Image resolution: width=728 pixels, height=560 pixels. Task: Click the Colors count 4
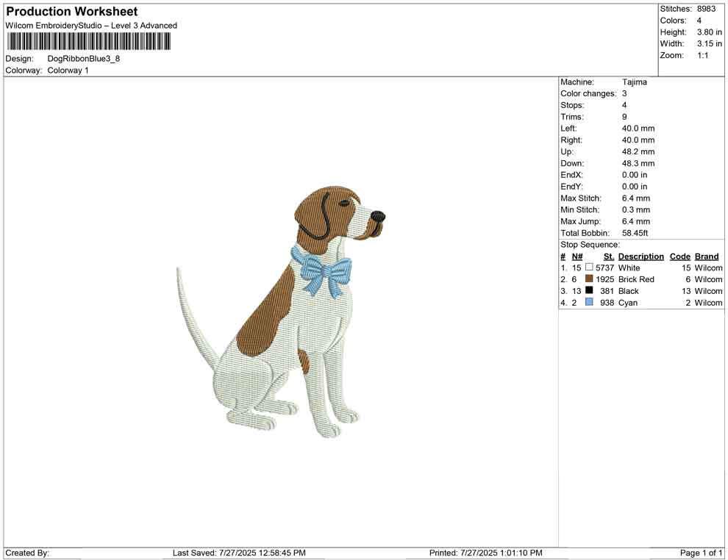click(x=699, y=21)
